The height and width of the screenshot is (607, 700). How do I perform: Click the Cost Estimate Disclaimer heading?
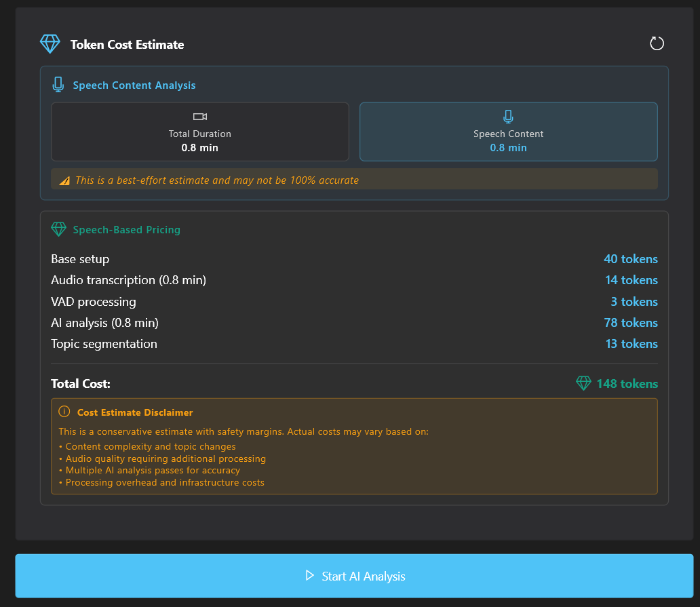click(x=135, y=412)
